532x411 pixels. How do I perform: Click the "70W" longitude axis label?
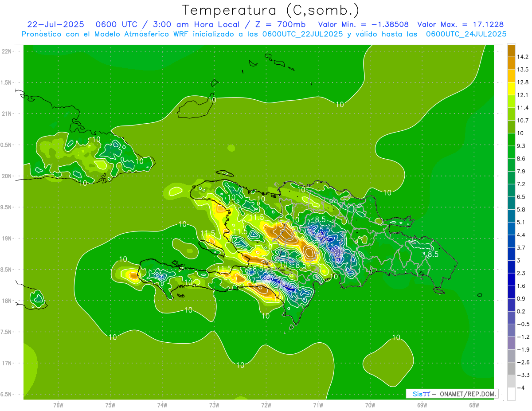[370, 405]
